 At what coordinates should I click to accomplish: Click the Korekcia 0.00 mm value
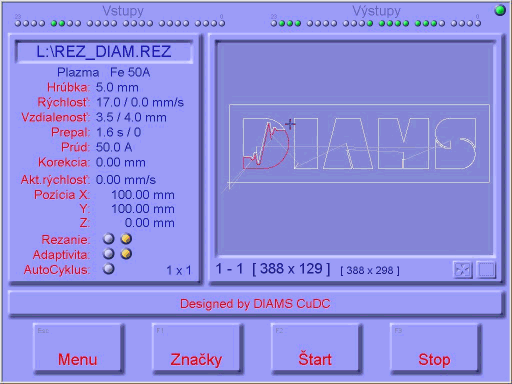(121, 163)
